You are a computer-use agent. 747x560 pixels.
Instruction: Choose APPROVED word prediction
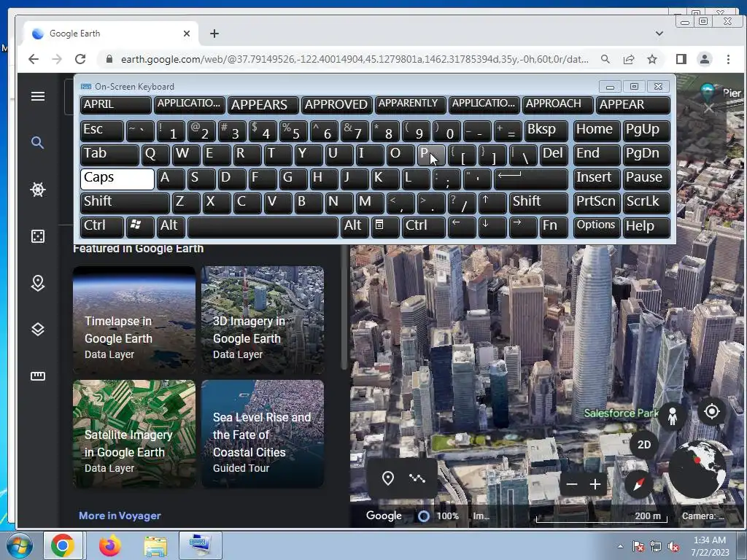point(336,105)
